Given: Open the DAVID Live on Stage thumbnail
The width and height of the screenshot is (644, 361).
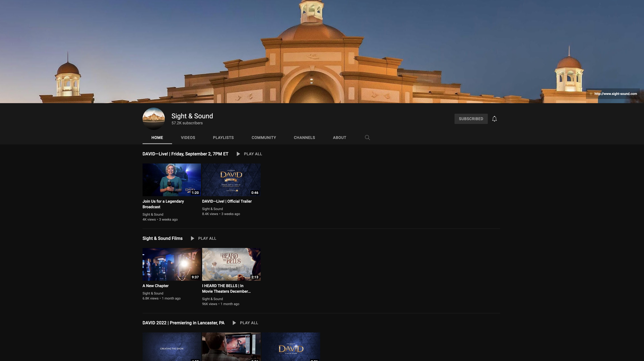Looking at the screenshot, I should coord(291,347).
